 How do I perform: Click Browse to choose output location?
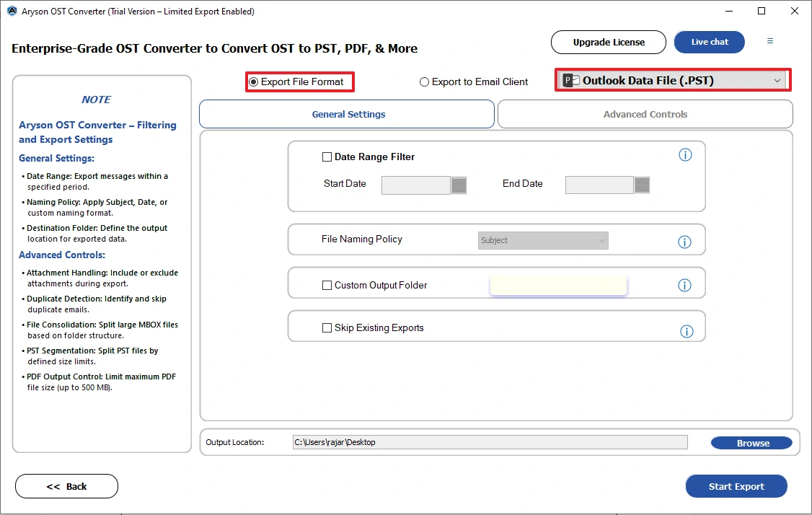coord(752,443)
